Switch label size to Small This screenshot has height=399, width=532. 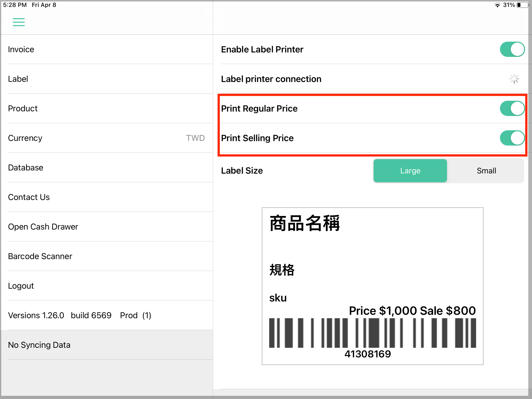[486, 171]
